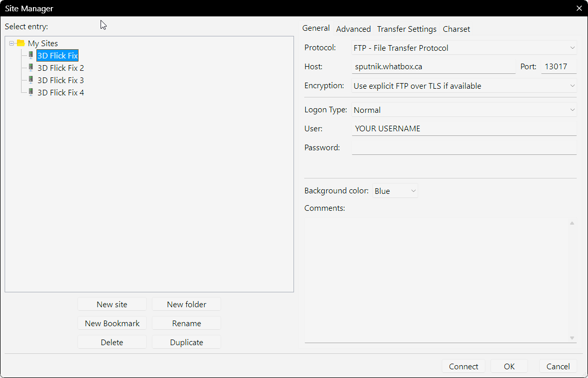Focus the Password input field
Image resolution: width=588 pixels, height=378 pixels.
(x=464, y=148)
